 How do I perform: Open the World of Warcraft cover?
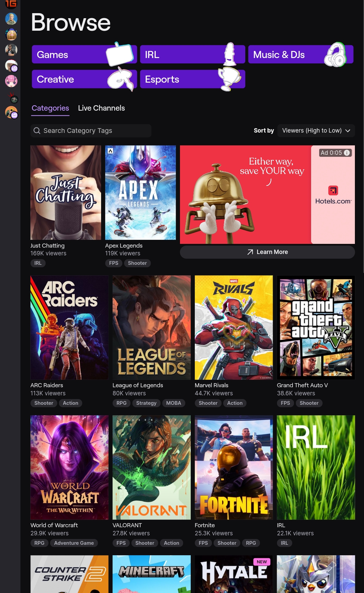pyautogui.click(x=69, y=468)
